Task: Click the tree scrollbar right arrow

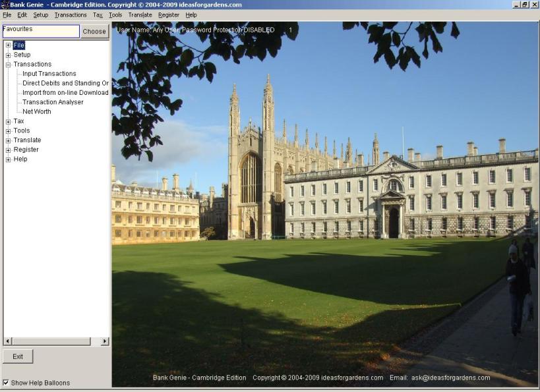Action: tap(105, 341)
